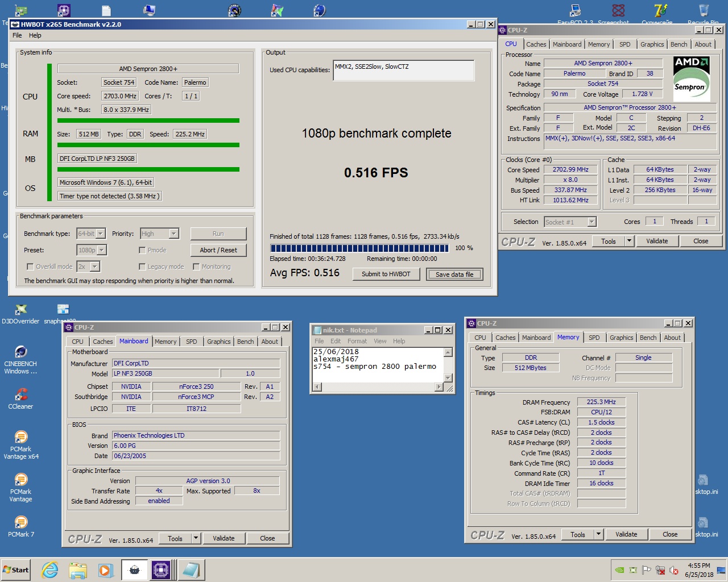Open the CINEBENCH Windows desktop shortcut

(20, 360)
